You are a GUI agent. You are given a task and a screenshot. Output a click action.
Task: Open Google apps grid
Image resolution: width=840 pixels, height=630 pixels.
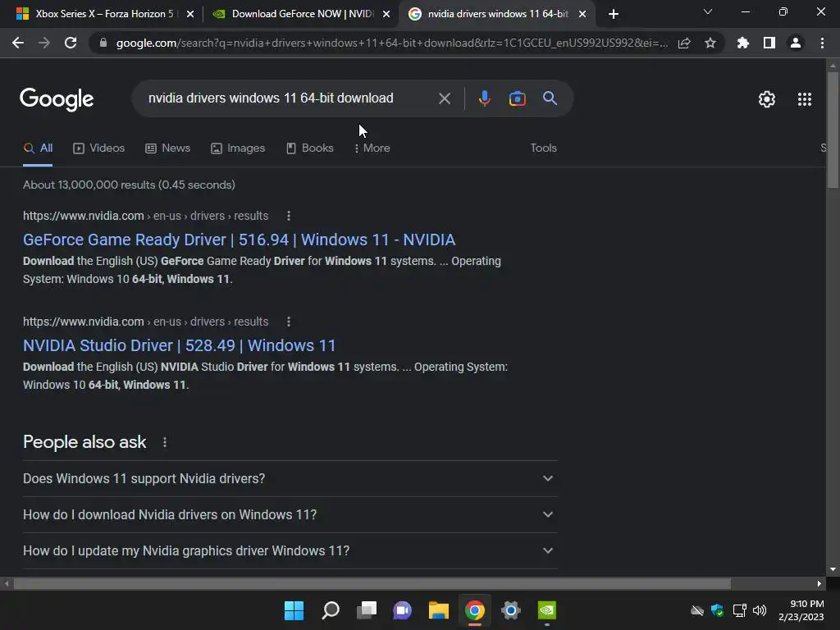pos(805,99)
